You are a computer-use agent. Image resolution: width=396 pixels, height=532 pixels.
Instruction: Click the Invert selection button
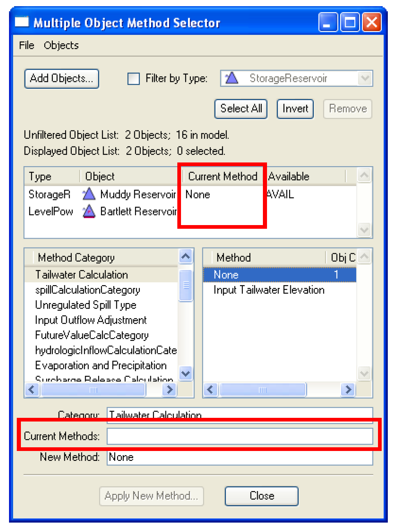(x=295, y=109)
